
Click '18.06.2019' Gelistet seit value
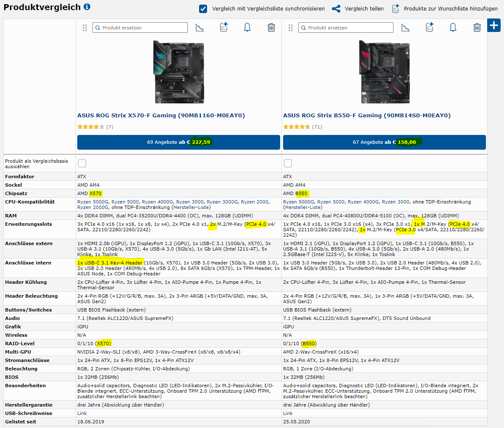pyautogui.click(x=91, y=422)
